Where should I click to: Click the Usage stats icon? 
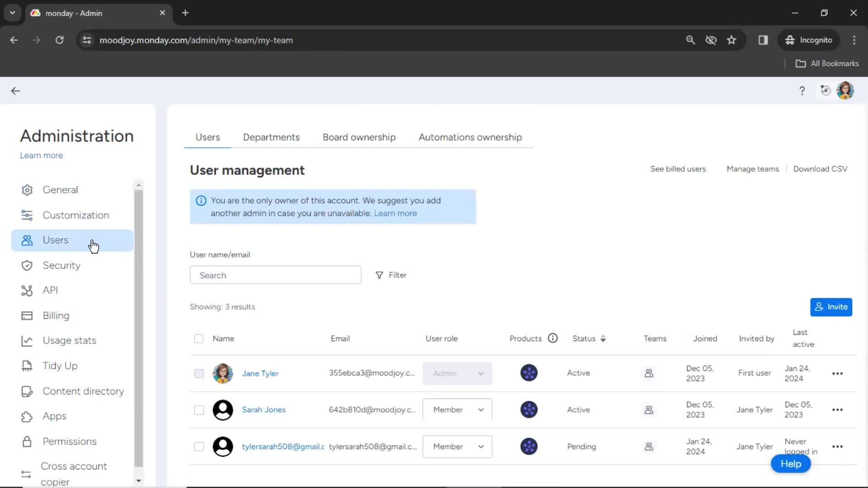coord(27,340)
